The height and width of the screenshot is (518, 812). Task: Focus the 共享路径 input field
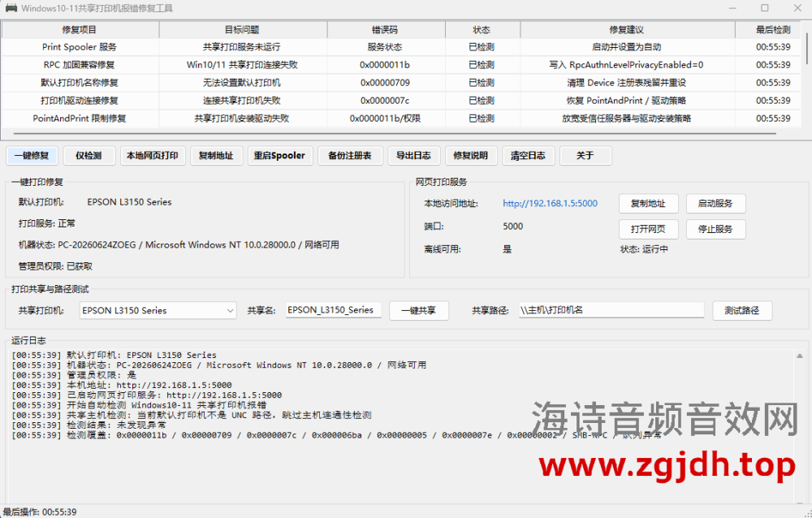click(x=611, y=310)
